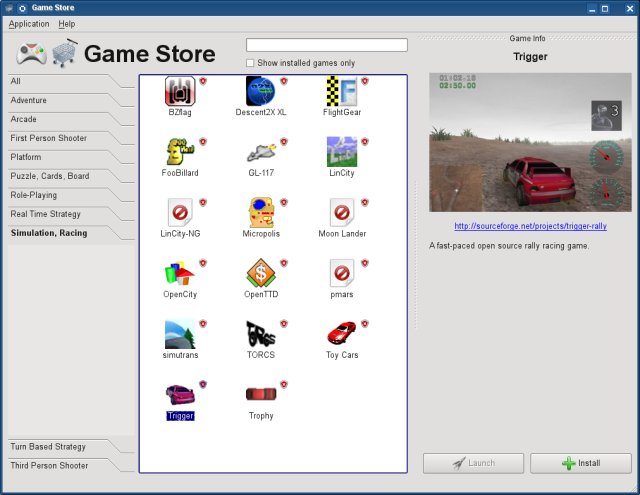This screenshot has width=640, height=495.
Task: Select the Trophy game icon
Action: [260, 394]
